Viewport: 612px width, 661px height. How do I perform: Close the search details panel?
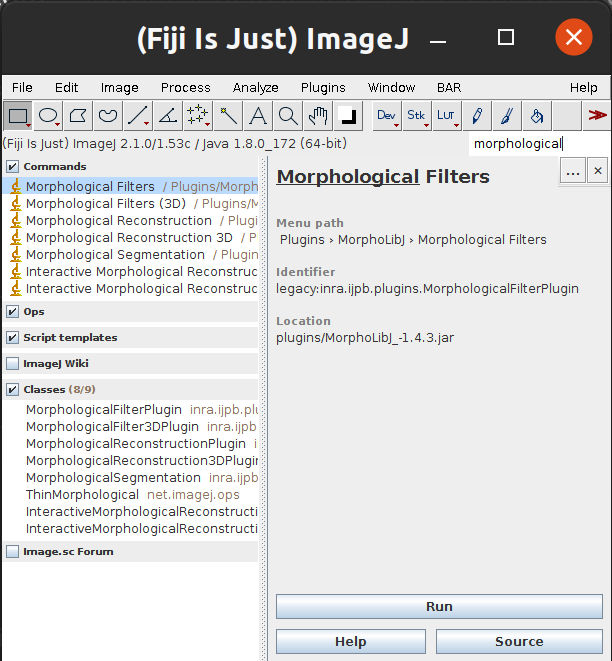[x=598, y=171]
